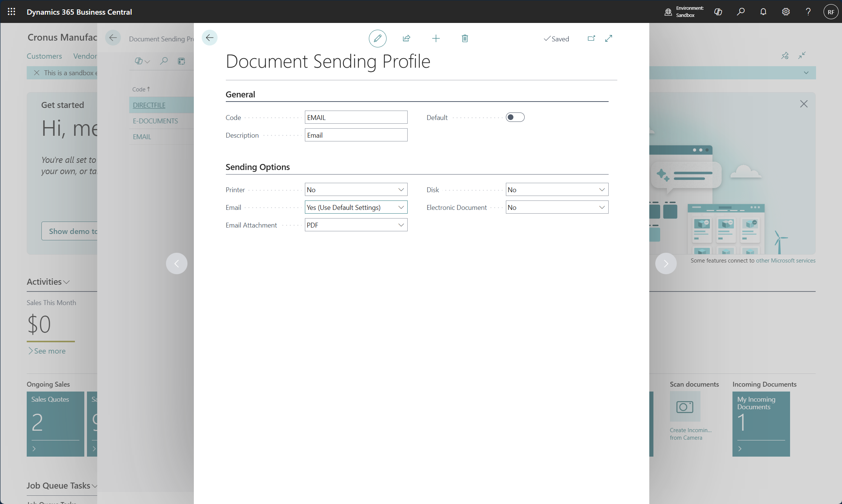Image resolution: width=842 pixels, height=504 pixels.
Task: Click the Code input field
Action: point(356,117)
